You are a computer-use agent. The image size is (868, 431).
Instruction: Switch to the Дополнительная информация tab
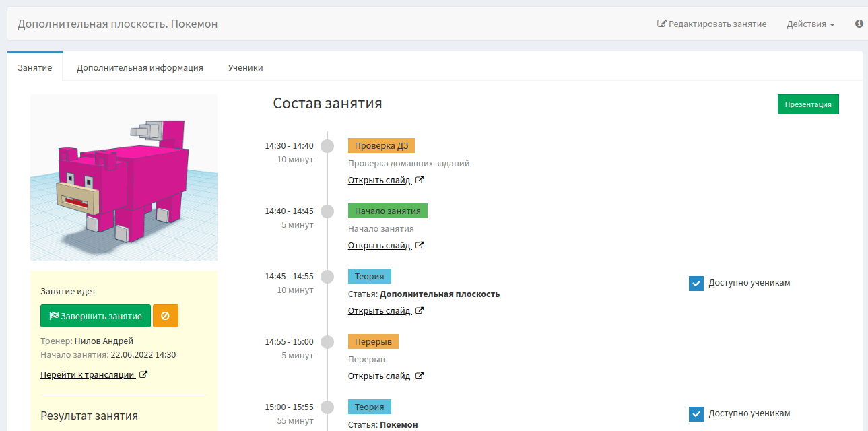[x=139, y=67]
